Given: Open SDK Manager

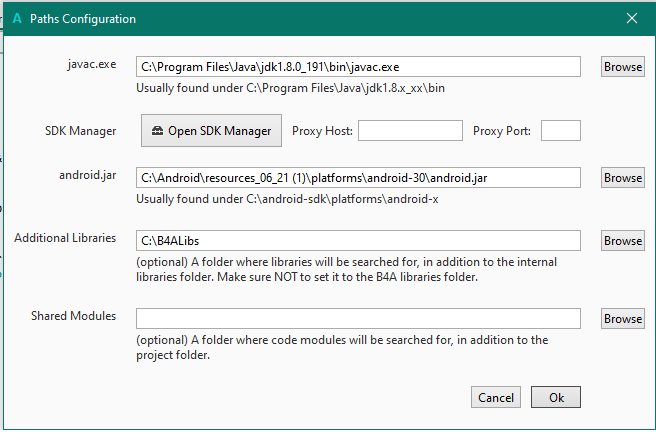Looking at the screenshot, I should [x=212, y=130].
